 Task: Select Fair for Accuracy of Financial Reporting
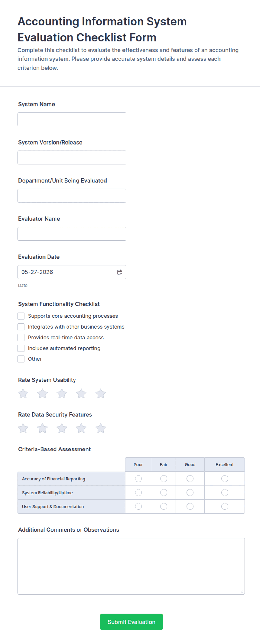pos(164,479)
